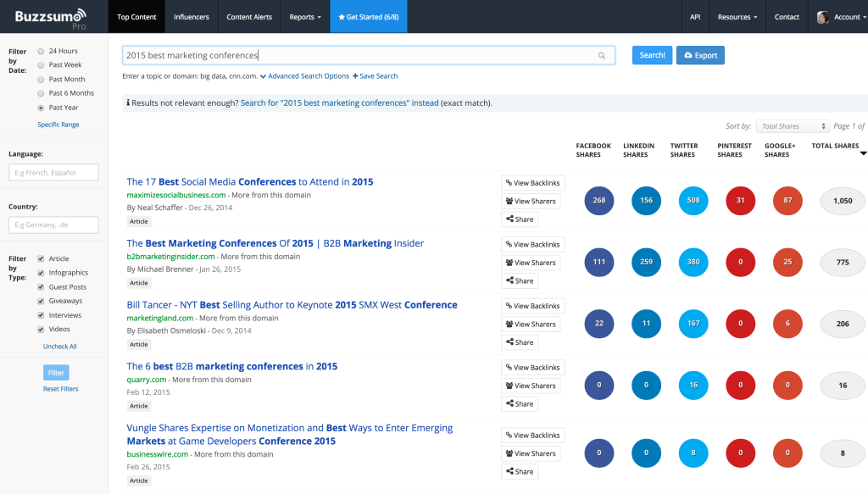The image size is (868, 494).
Task: Click LinkedIn shares circle showing 156
Action: 646,200
